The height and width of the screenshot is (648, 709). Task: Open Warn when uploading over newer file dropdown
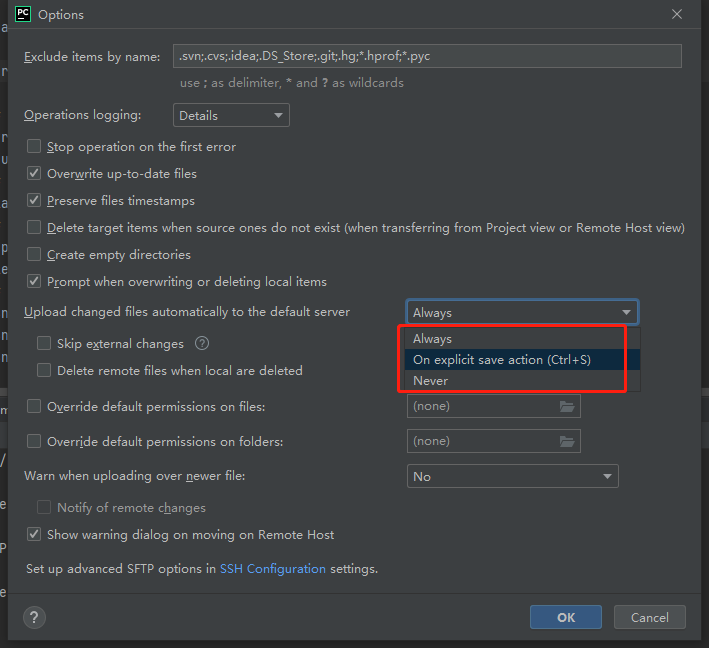coord(513,476)
